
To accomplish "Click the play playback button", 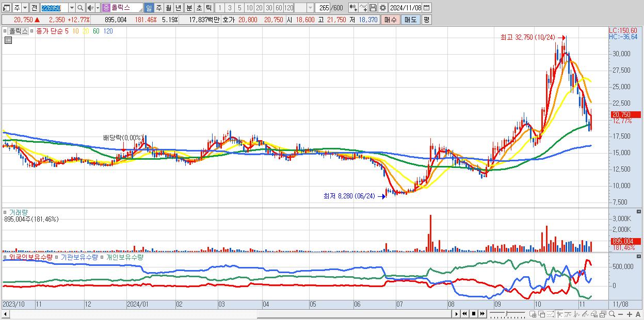I will (x=456, y=314).
